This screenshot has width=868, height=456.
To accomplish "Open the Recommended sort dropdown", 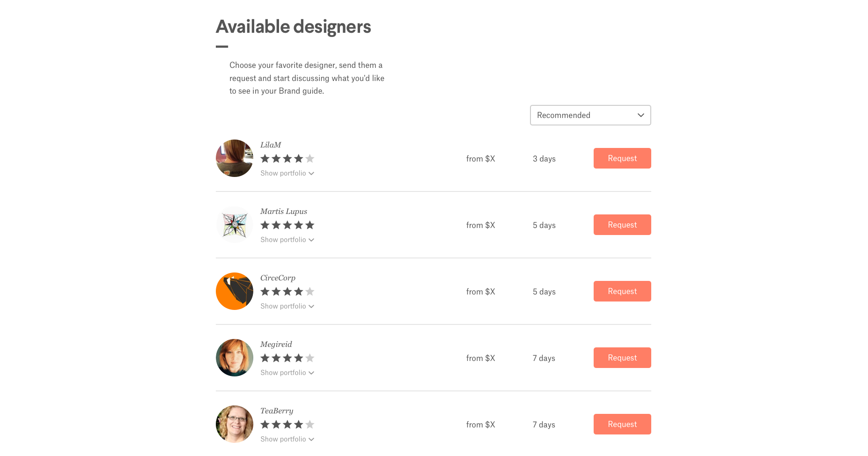I will point(590,115).
